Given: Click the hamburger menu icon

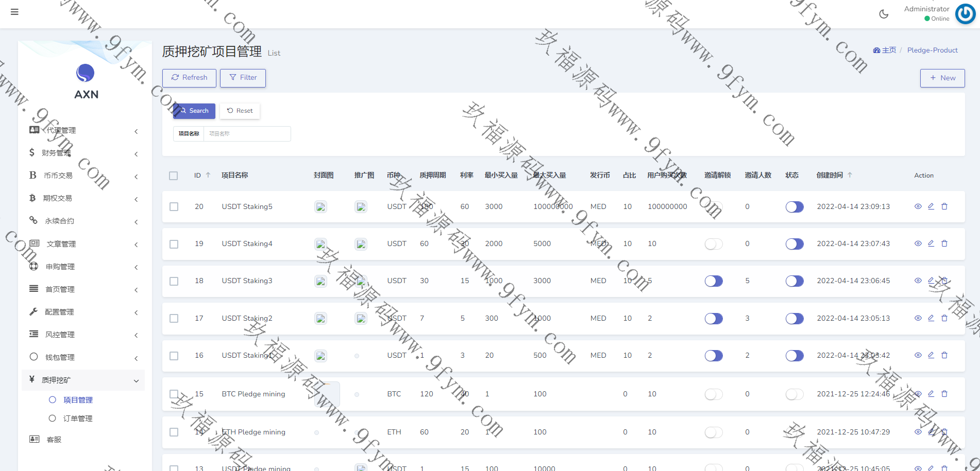Looking at the screenshot, I should (14, 12).
